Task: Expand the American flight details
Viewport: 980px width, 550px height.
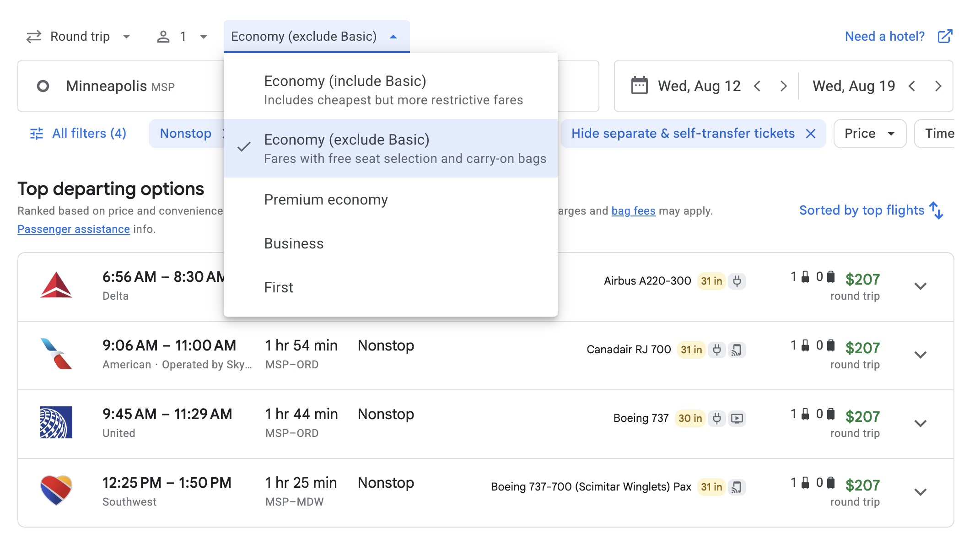Action: tap(920, 355)
